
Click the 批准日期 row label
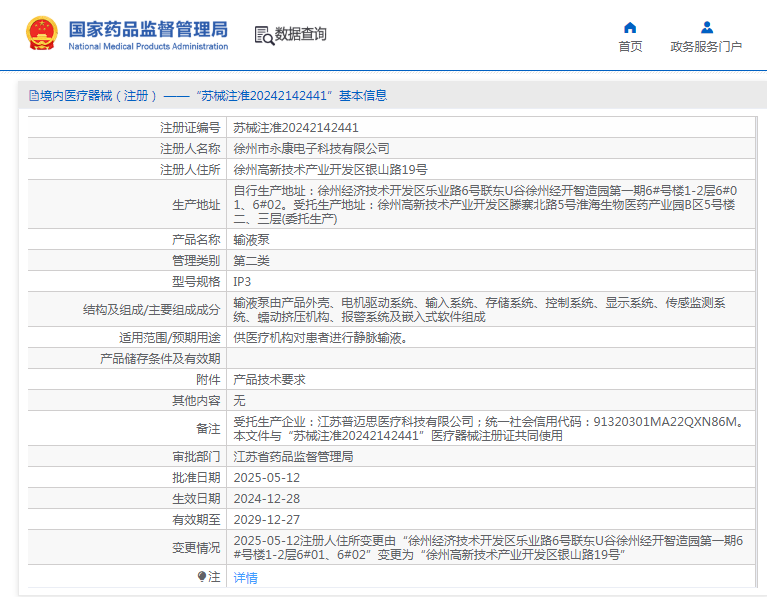click(196, 478)
